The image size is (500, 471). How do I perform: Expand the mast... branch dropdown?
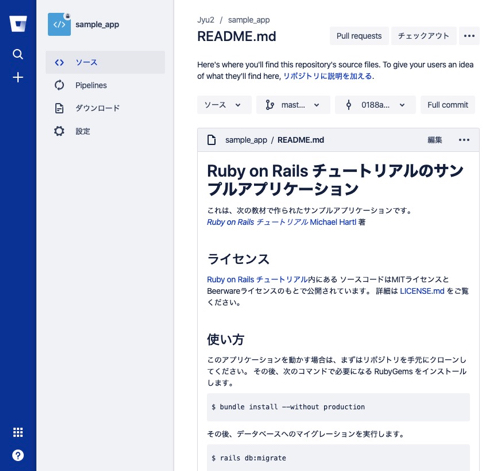(x=293, y=105)
